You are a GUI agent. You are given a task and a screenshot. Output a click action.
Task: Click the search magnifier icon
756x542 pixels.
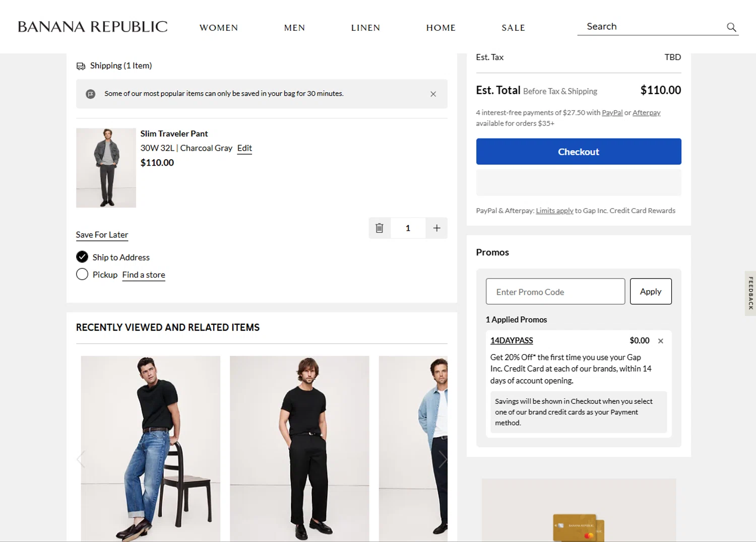click(731, 27)
